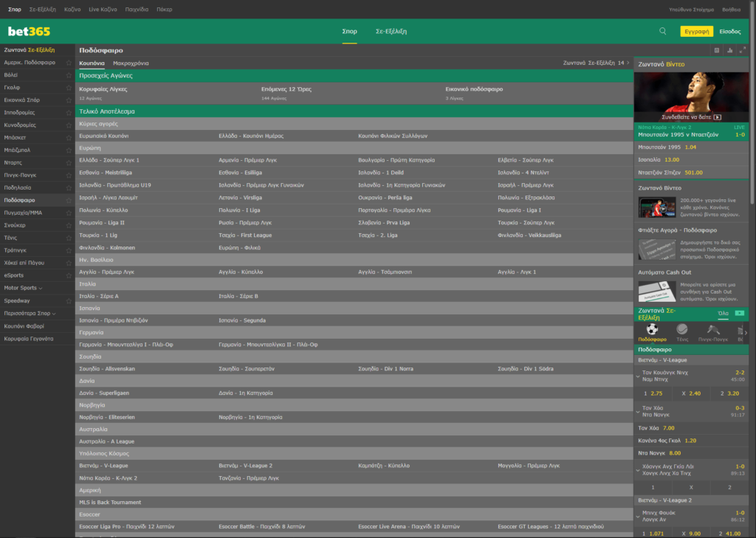Star the Τένις sport in sidebar
Screen dimensions: 756x538
coord(69,238)
